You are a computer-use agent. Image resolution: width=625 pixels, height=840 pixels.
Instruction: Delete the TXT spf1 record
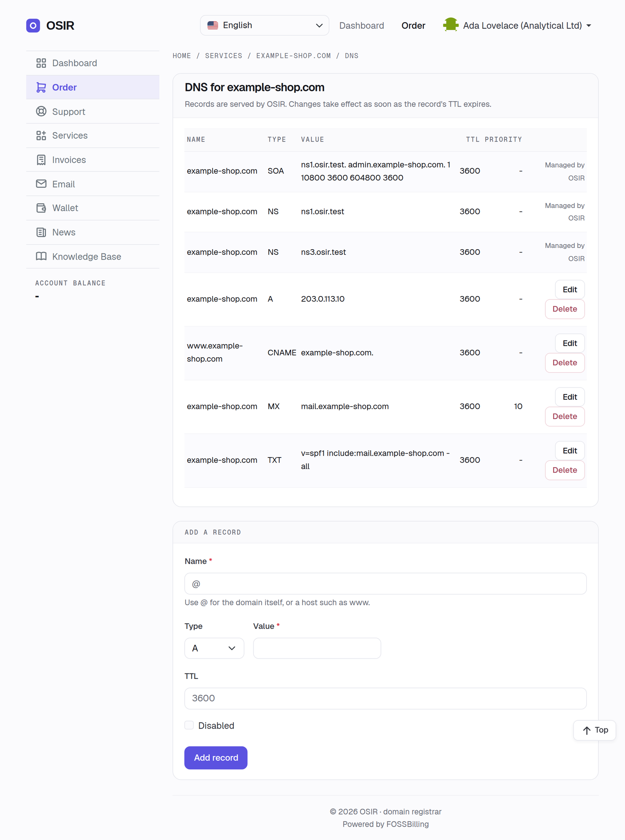pos(564,470)
